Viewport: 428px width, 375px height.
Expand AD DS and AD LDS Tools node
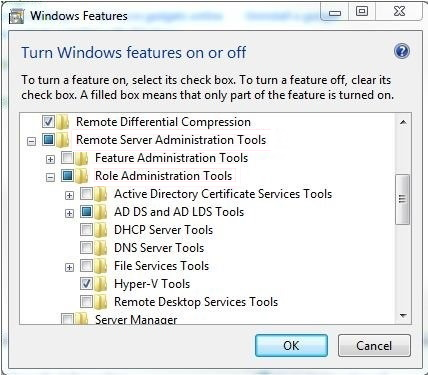coord(69,213)
